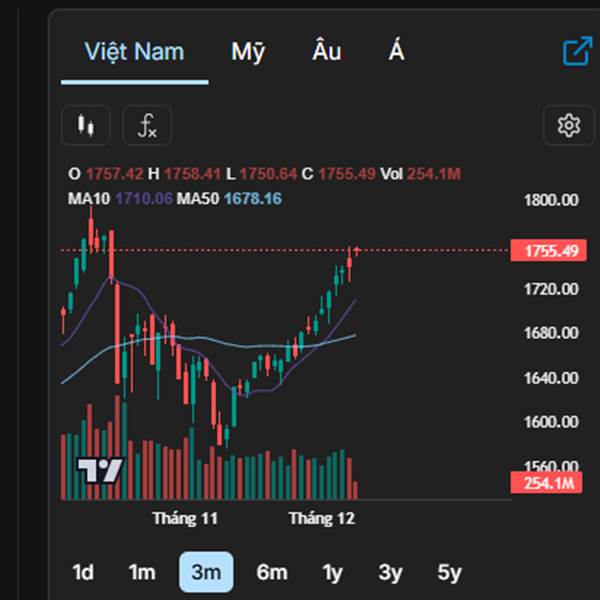The image size is (600, 600).
Task: Select the 1m time range
Action: point(142,572)
